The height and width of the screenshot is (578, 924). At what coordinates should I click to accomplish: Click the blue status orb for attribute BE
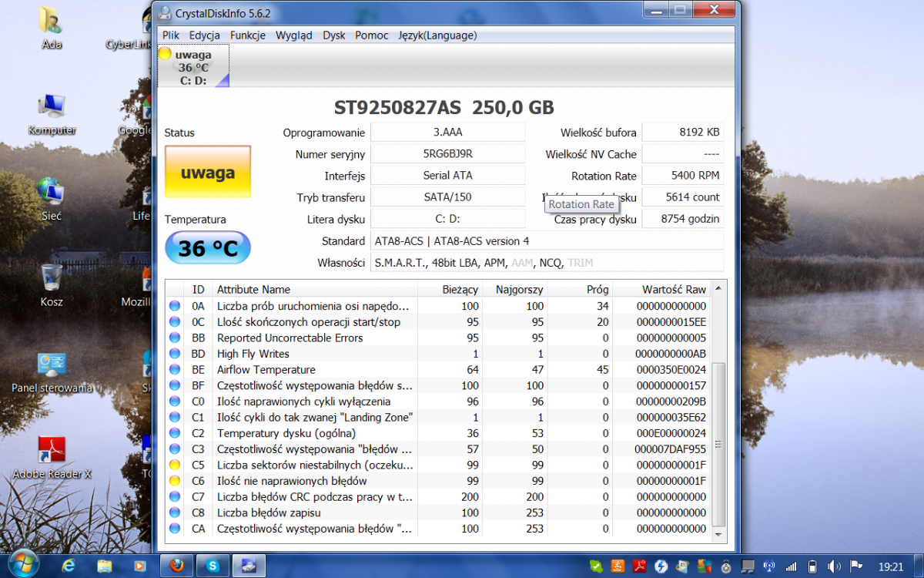pos(175,370)
